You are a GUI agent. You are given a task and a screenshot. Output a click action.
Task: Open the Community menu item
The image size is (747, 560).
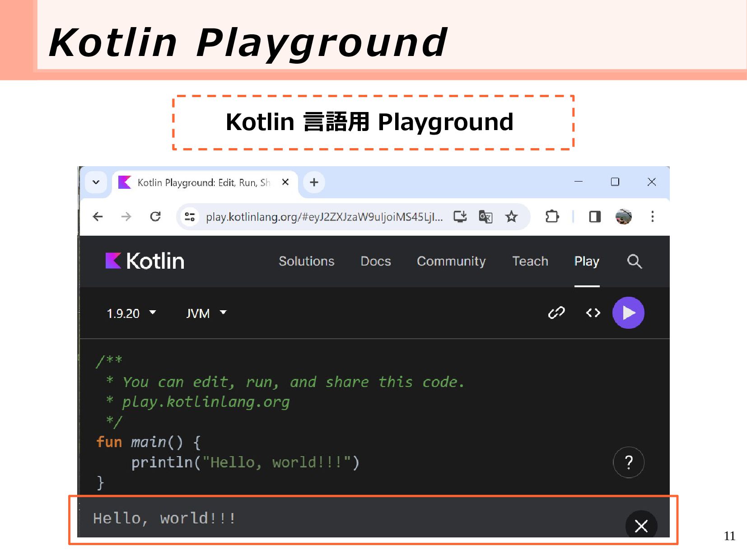[451, 261]
